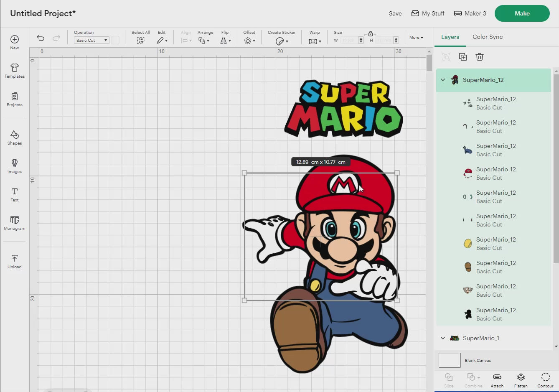The width and height of the screenshot is (559, 392).
Task: Select the layer with red hat thumbnail
Action: tap(493, 173)
